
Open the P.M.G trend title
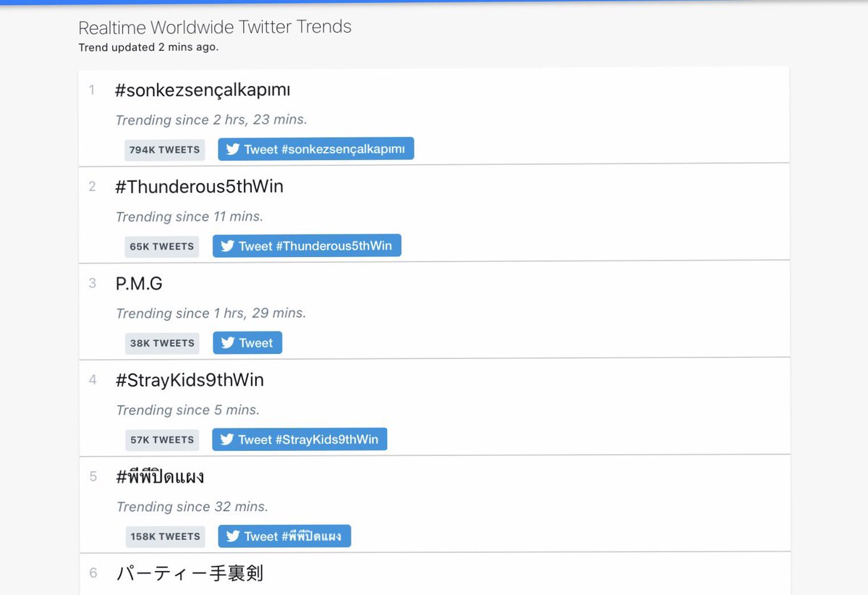(139, 284)
